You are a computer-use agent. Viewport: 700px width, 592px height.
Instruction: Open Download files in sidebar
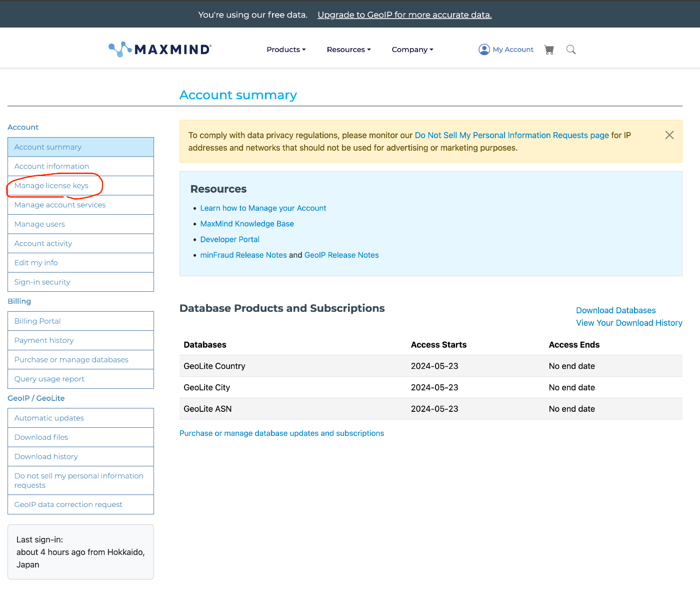pyautogui.click(x=80, y=437)
